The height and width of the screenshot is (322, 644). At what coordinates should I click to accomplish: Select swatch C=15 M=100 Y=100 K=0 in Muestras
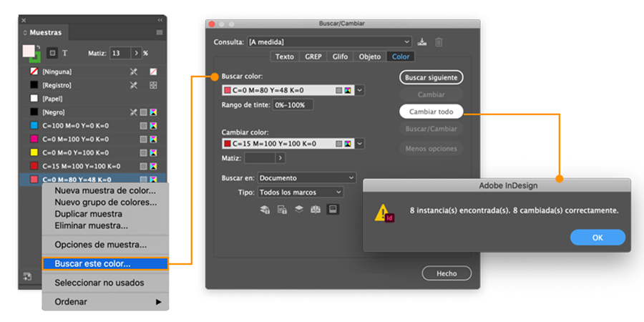click(92, 166)
